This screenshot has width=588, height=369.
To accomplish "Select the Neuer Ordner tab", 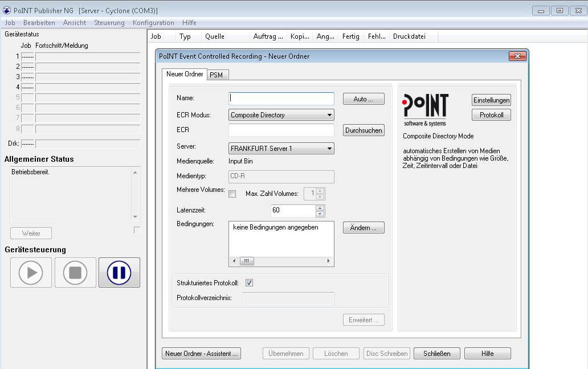I will pyautogui.click(x=185, y=74).
